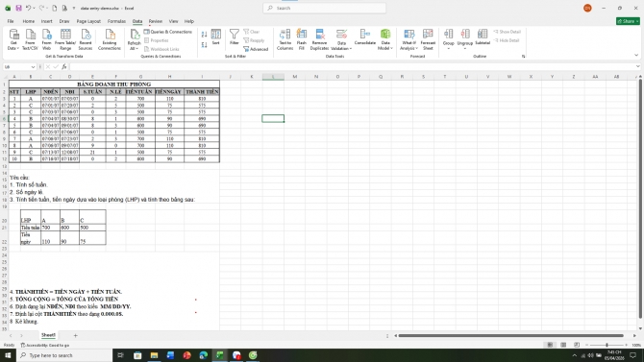Switch to the Page Layout tab
This screenshot has height=362, width=644.
[88, 21]
